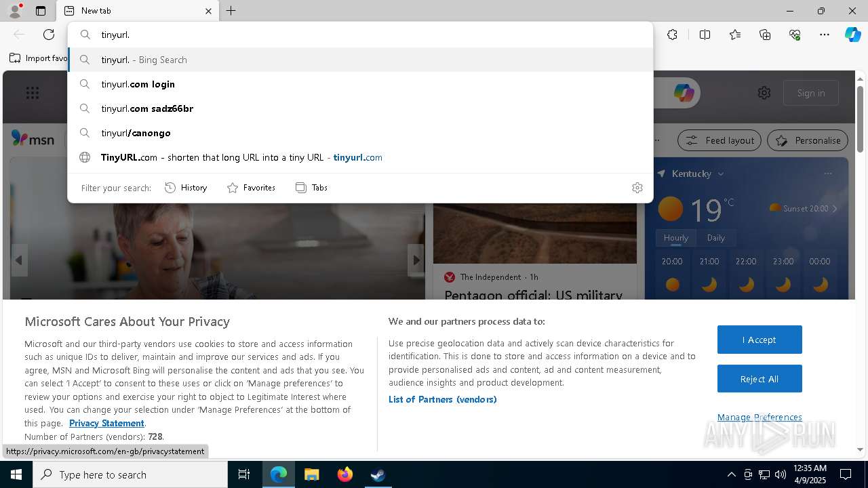Select 'tinyurl. - Bing Search' suggestion
Viewport: 868px width, 488px height.
pos(361,60)
